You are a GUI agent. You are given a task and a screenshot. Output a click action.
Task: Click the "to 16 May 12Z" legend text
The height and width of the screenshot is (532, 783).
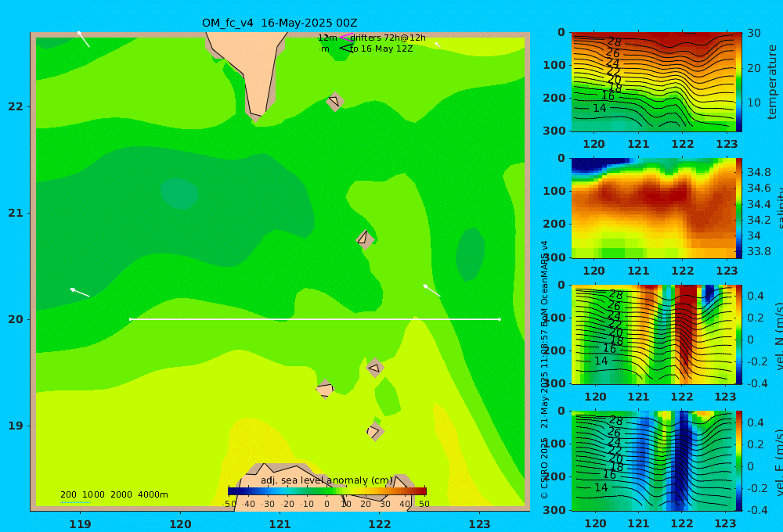click(x=381, y=49)
